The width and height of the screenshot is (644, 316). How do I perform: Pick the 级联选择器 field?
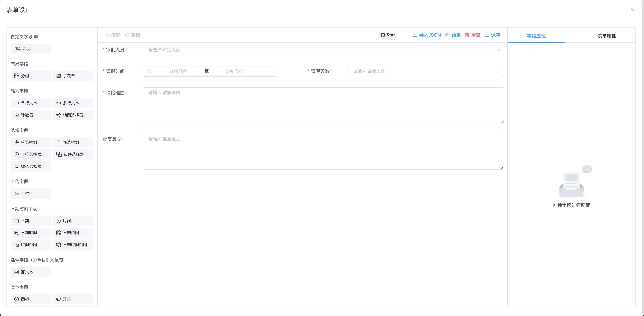pos(73,154)
